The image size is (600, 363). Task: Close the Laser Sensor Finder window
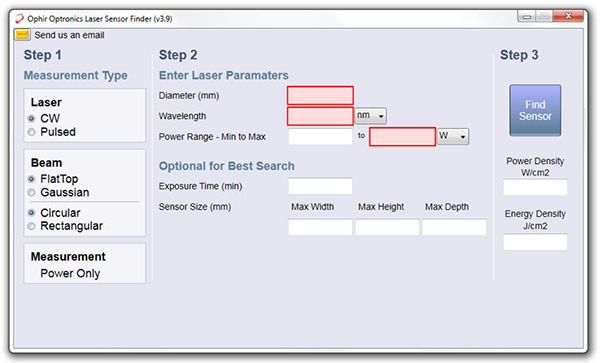click(x=568, y=16)
